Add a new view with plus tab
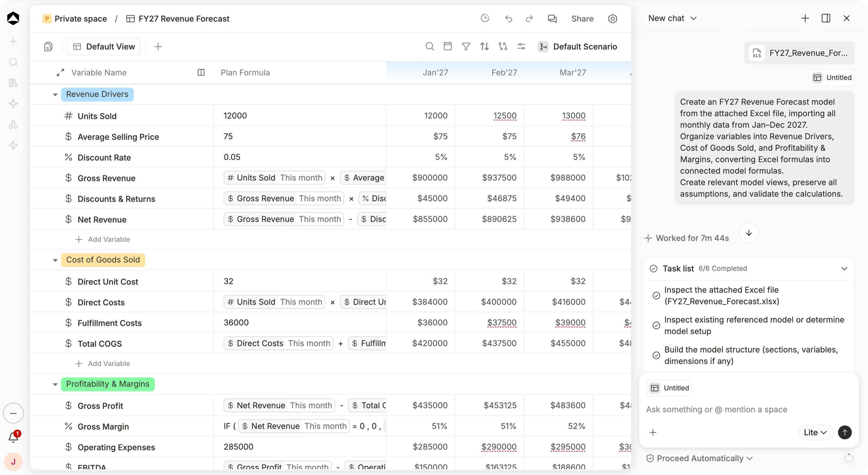Image resolution: width=868 pixels, height=475 pixels. pos(158,46)
